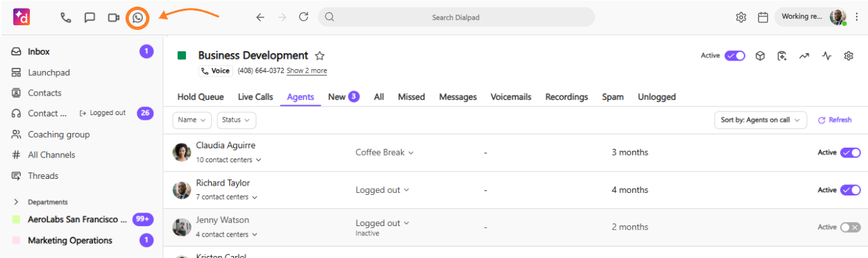Start a video meeting via camera icon

coord(114,17)
